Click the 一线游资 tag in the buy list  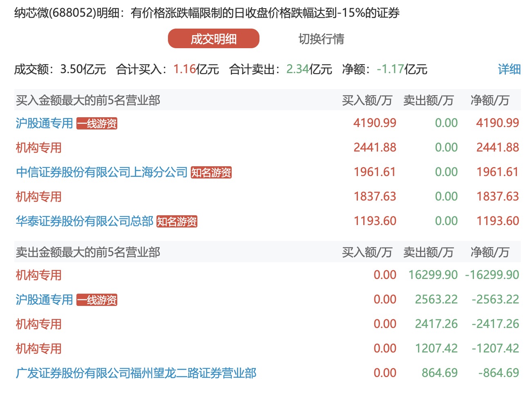(97, 123)
